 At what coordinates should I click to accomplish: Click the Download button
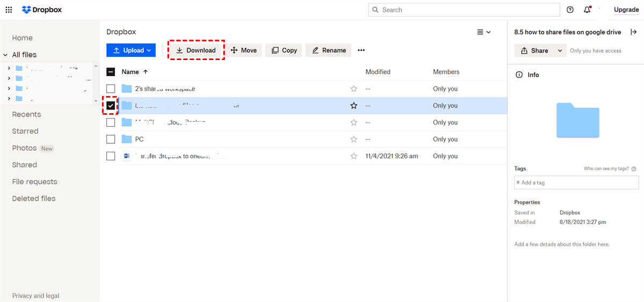click(196, 50)
